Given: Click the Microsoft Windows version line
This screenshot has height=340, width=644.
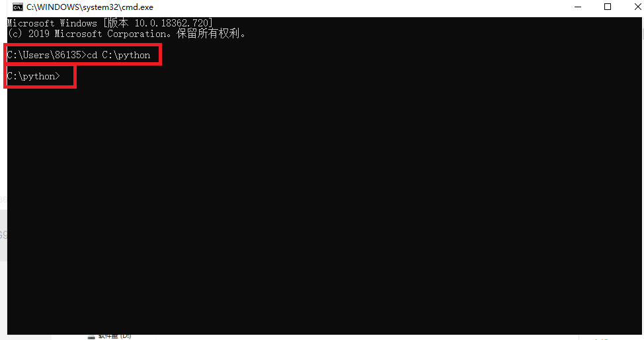Looking at the screenshot, I should pyautogui.click(x=110, y=23).
